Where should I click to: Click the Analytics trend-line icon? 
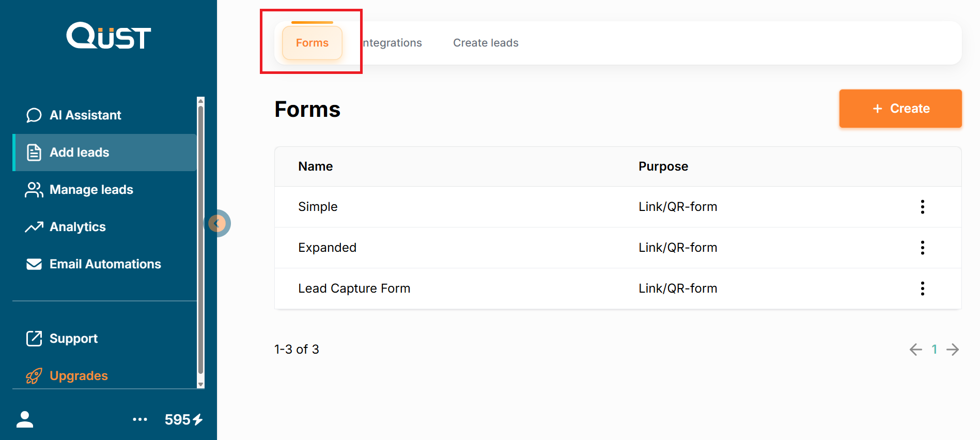(x=34, y=227)
